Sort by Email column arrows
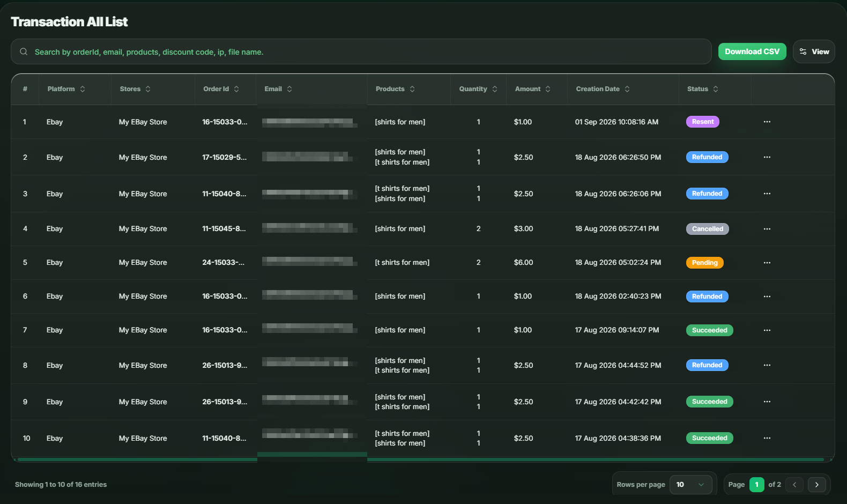The image size is (847, 504). 289,89
